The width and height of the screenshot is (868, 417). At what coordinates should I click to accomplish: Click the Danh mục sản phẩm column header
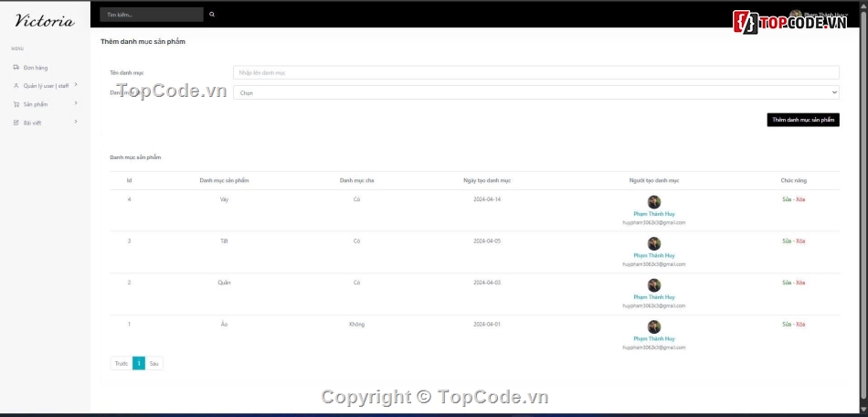[x=224, y=180]
